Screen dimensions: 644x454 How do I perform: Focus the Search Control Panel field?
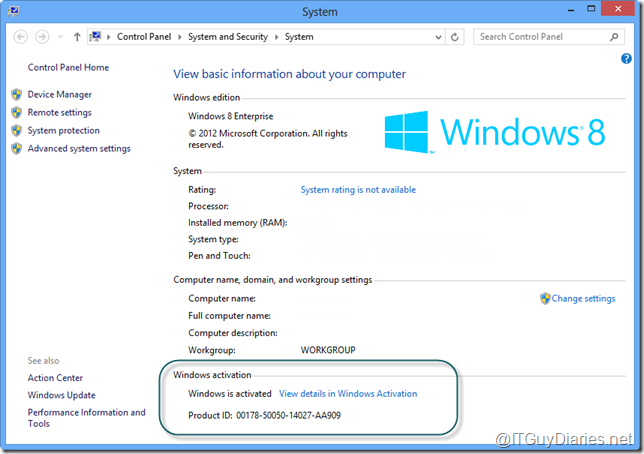549,37
